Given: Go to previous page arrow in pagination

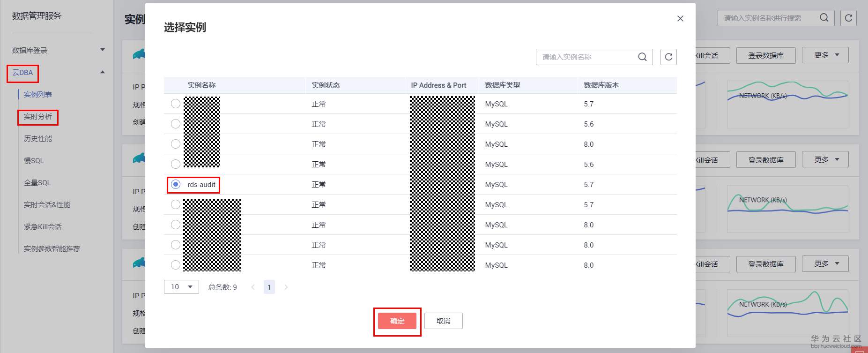Looking at the screenshot, I should [x=253, y=287].
